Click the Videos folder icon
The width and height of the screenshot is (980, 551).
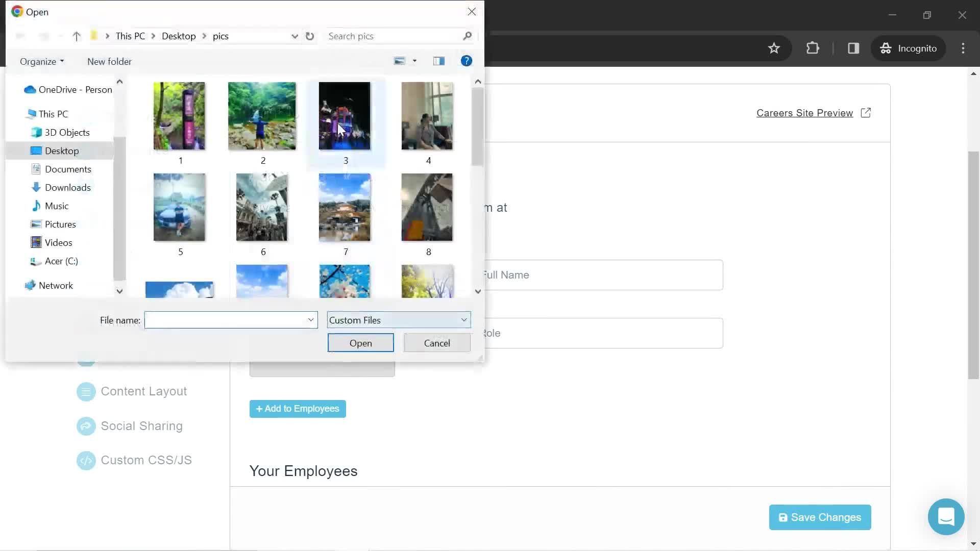tap(36, 242)
